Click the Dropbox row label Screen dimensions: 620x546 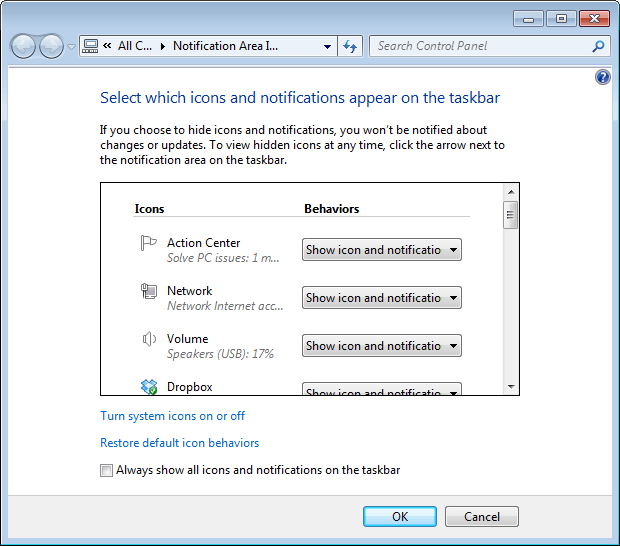pos(189,387)
